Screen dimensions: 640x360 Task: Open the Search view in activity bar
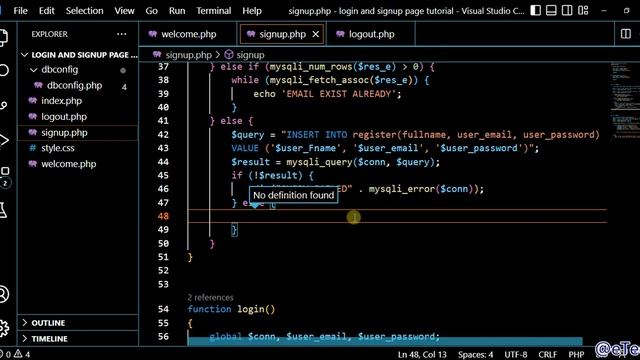(3, 70)
